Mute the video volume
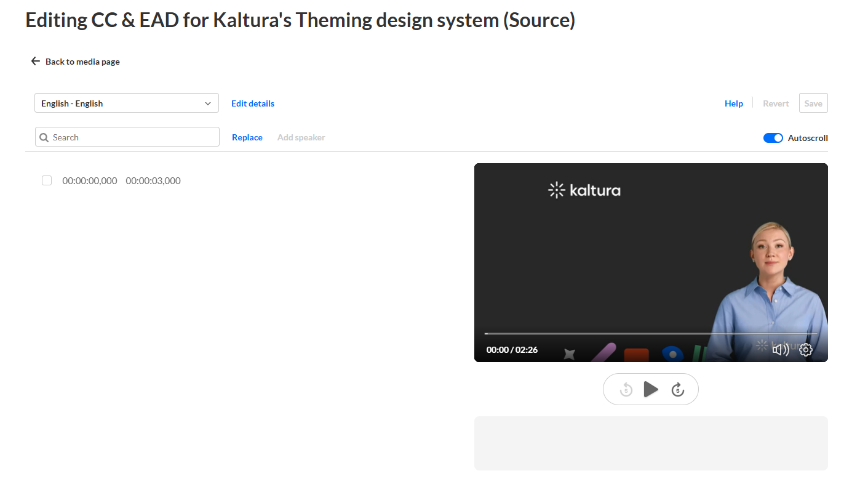The height and width of the screenshot is (492, 868). click(x=781, y=350)
